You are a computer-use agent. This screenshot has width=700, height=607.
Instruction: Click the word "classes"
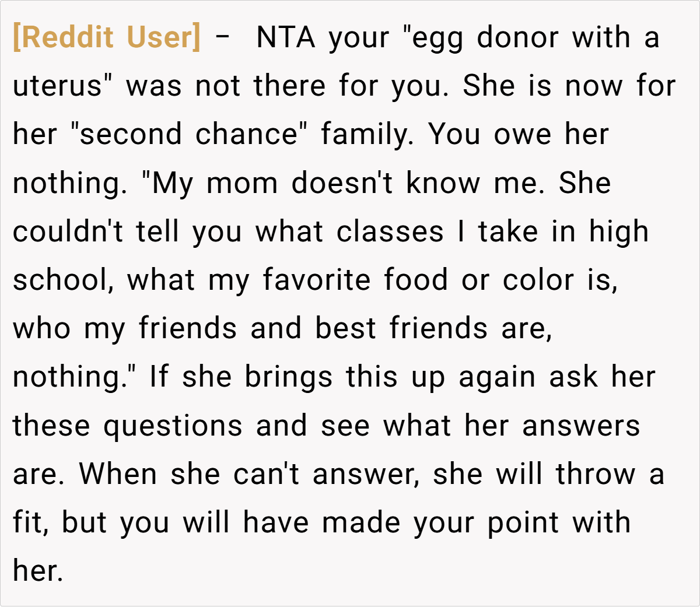pos(390,232)
